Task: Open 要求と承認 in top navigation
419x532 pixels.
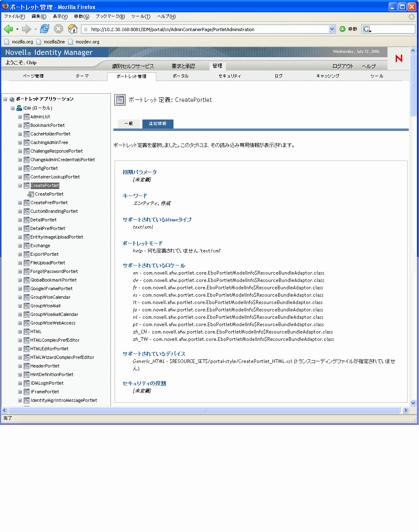Action: [x=183, y=66]
